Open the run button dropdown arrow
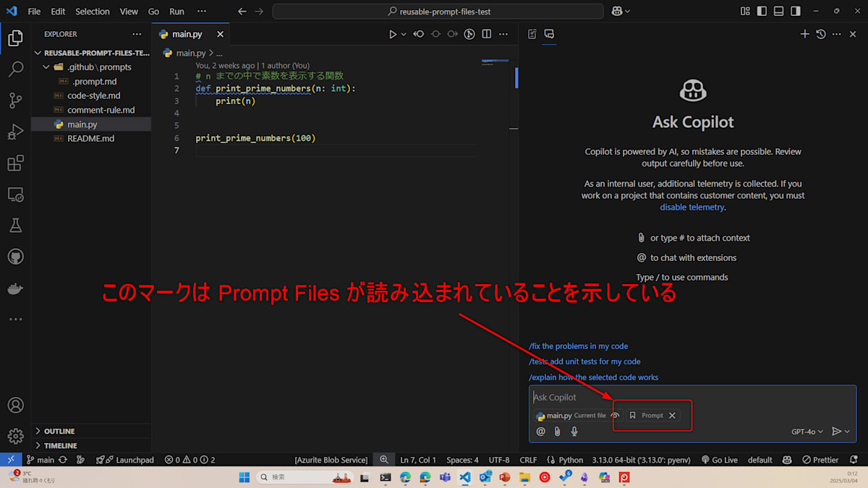868x488 pixels. click(x=404, y=34)
